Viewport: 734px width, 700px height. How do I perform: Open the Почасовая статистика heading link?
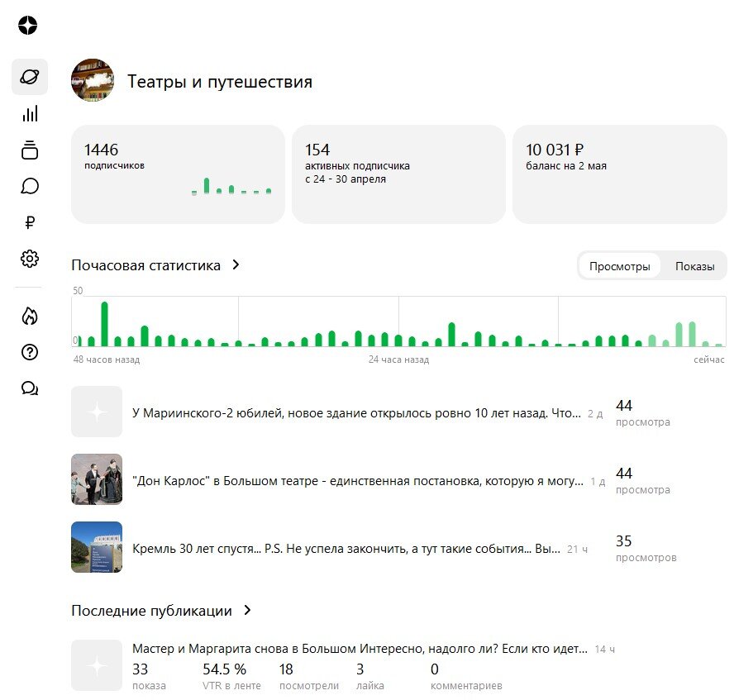tap(145, 265)
